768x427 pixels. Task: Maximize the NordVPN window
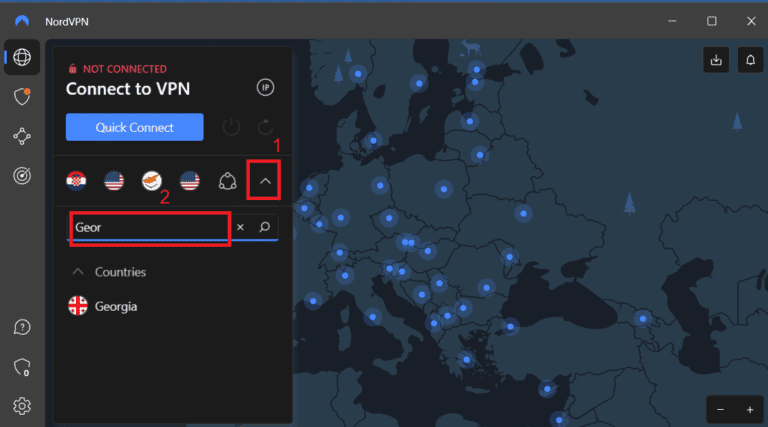712,21
